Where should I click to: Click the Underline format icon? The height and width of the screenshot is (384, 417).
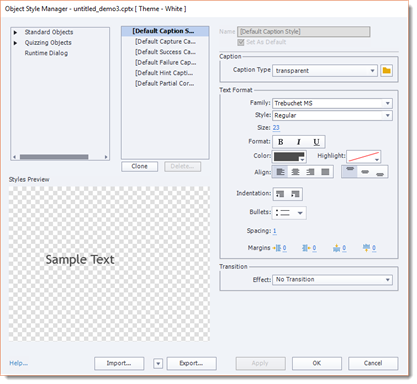pyautogui.click(x=316, y=142)
